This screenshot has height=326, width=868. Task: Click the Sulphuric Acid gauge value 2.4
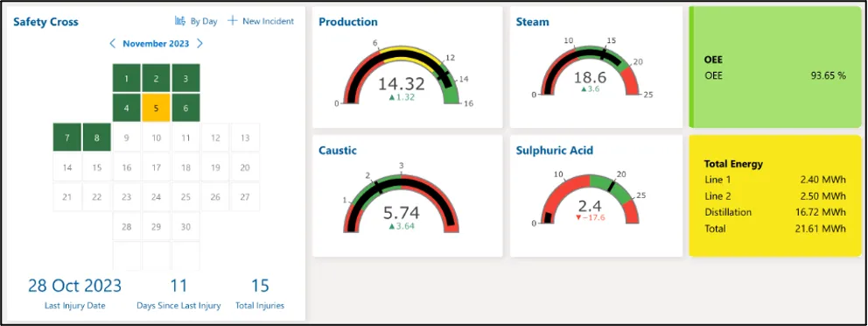tap(590, 206)
